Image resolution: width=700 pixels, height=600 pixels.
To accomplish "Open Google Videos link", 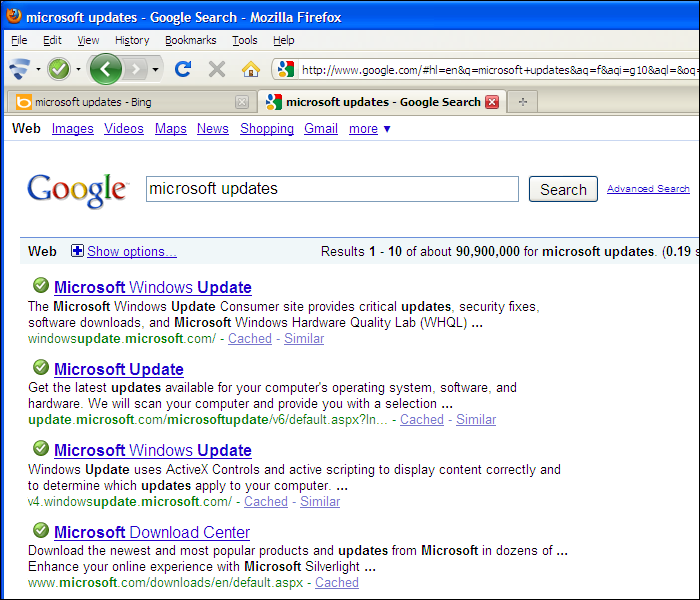I will 124,129.
